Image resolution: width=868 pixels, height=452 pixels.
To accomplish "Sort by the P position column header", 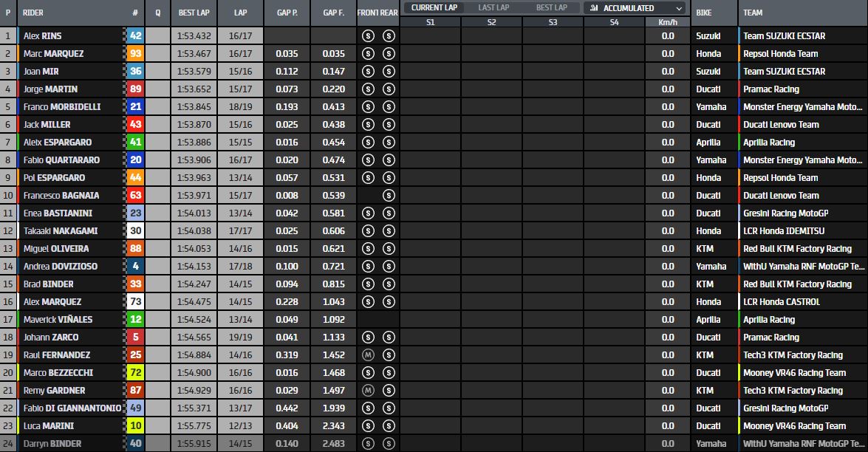I will (8, 13).
